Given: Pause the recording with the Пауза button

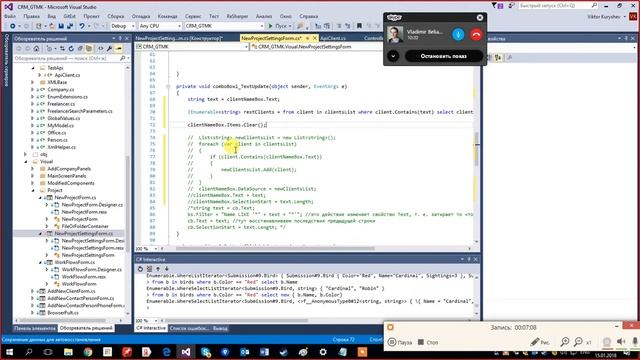Looking at the screenshot, I should pos(400,342).
